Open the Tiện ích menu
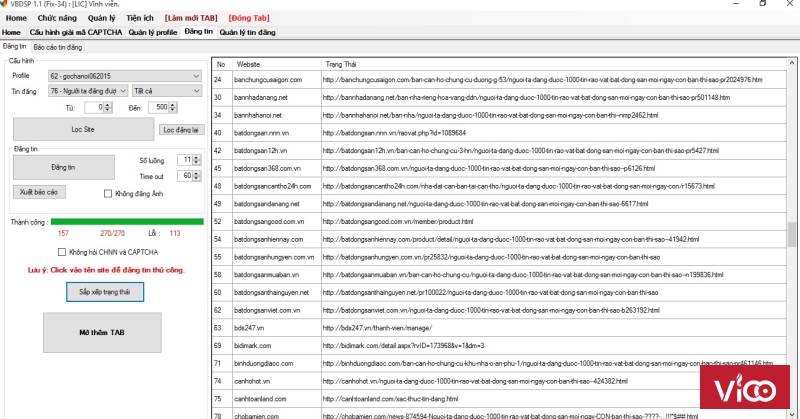This screenshot has width=800, height=419. pyautogui.click(x=140, y=18)
